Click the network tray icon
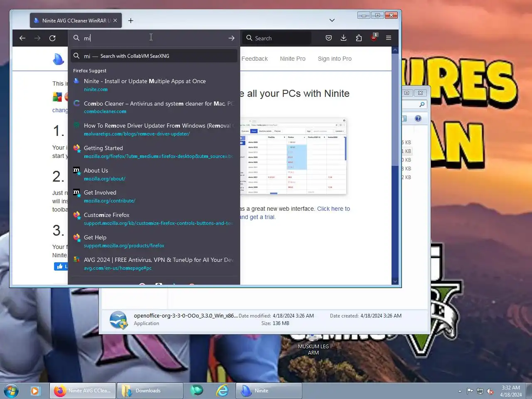532x399 pixels. pos(480,391)
